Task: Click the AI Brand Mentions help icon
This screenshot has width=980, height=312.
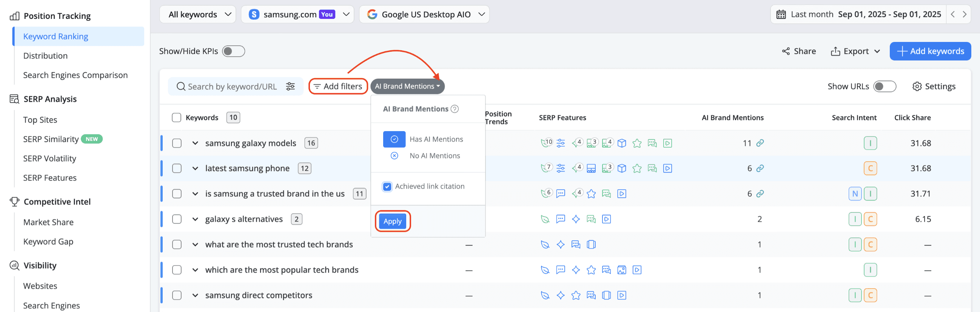Action: point(455,109)
